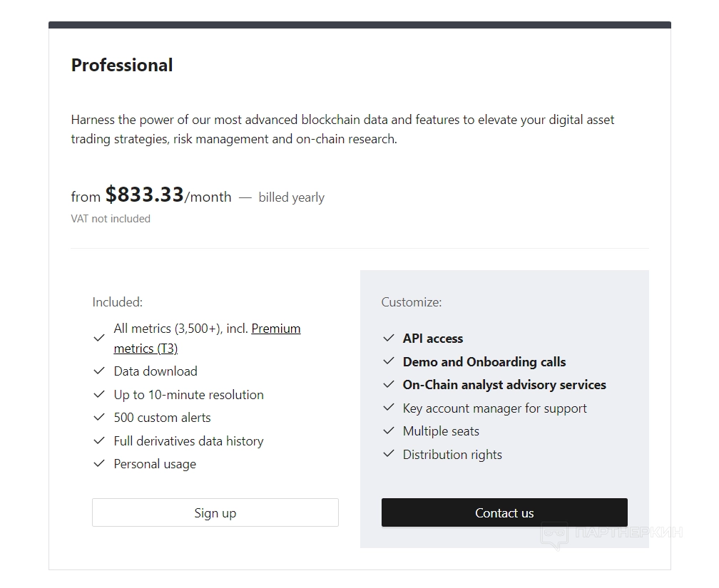Viewport: 719px width, 588px height.
Task: Click the billed yearly text
Action: (291, 197)
